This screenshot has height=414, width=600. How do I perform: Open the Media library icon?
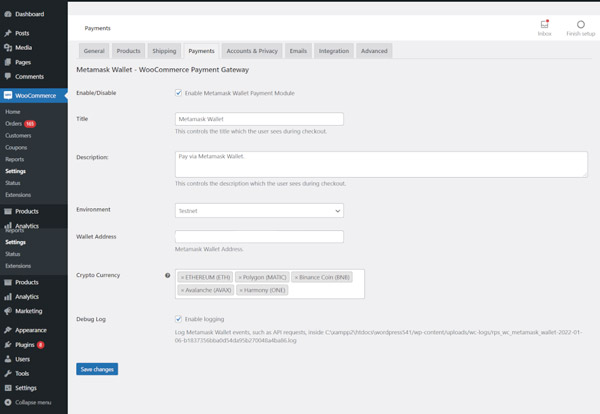pos(8,47)
